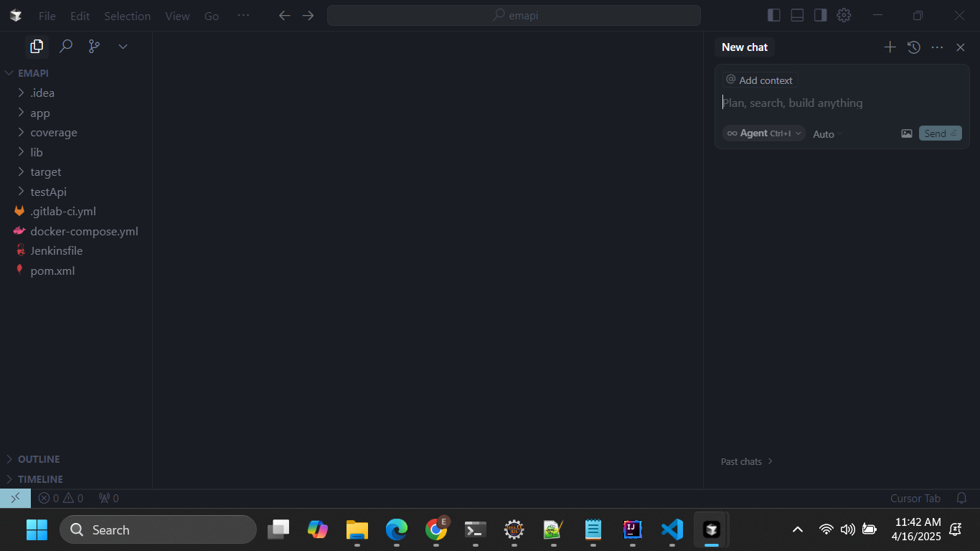
Task: Open Cursor settings gear
Action: [x=844, y=15]
